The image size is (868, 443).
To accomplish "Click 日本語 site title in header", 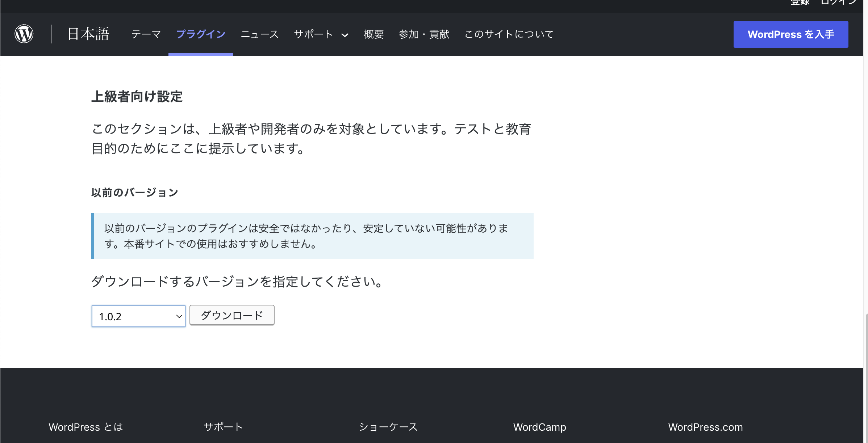I will (x=88, y=34).
